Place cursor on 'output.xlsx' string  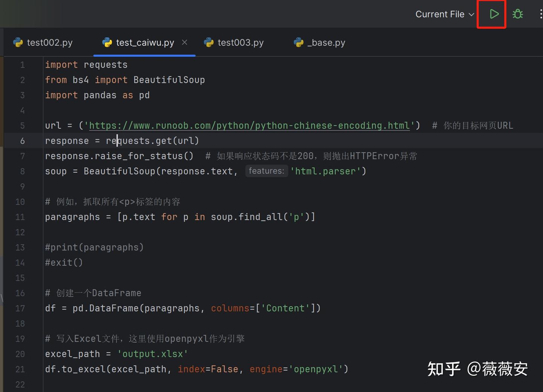click(x=153, y=354)
